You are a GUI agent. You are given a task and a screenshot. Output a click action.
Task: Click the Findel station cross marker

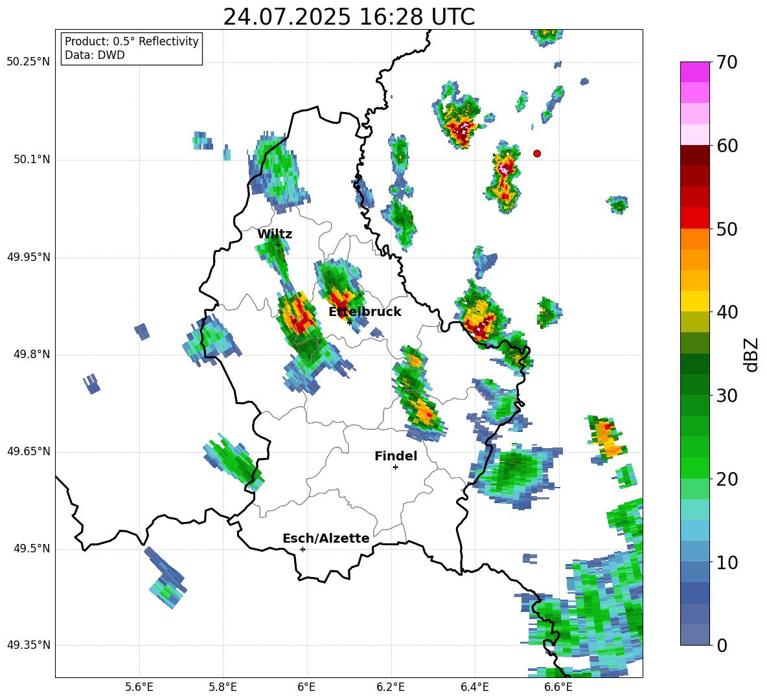(395, 468)
